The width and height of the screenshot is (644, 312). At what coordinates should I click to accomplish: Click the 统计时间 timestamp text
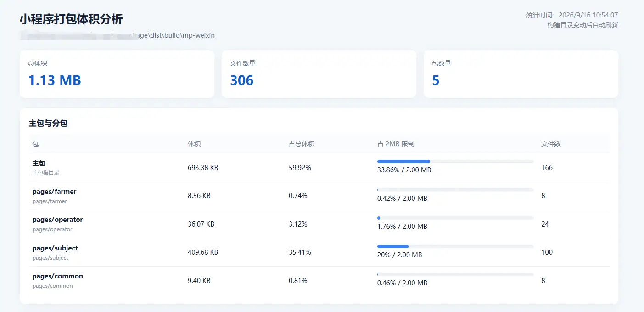point(572,15)
